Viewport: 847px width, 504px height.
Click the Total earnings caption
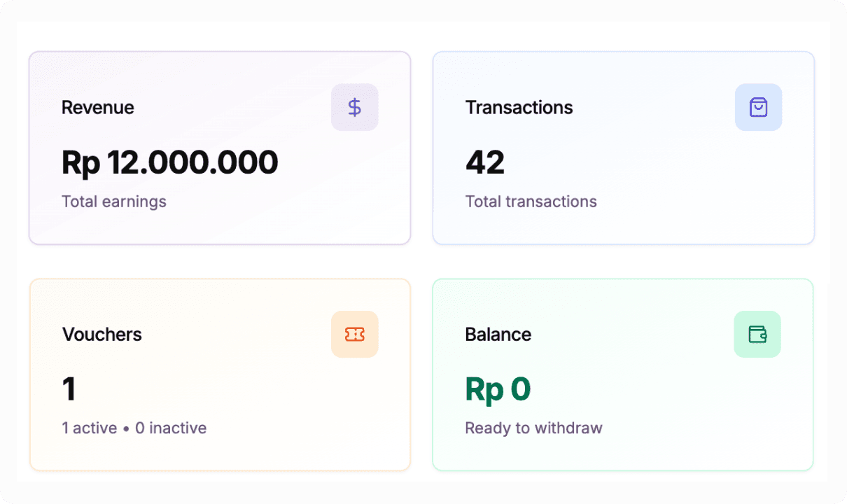[114, 202]
